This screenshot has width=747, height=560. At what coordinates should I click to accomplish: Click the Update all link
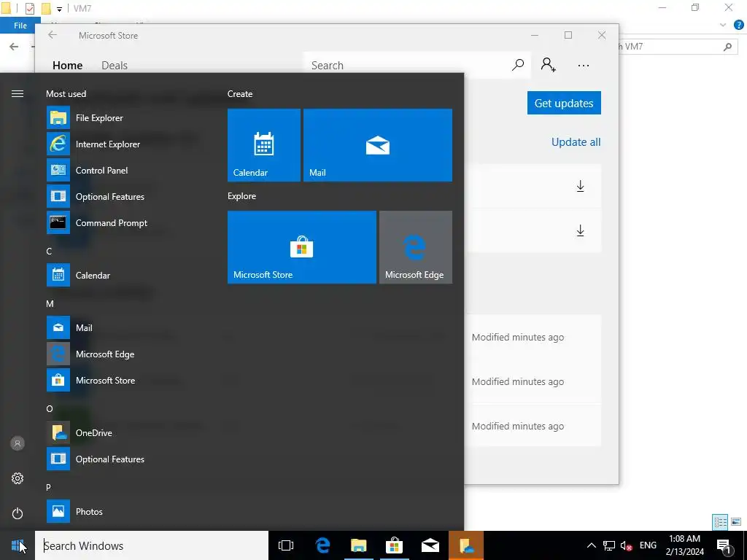coord(576,142)
